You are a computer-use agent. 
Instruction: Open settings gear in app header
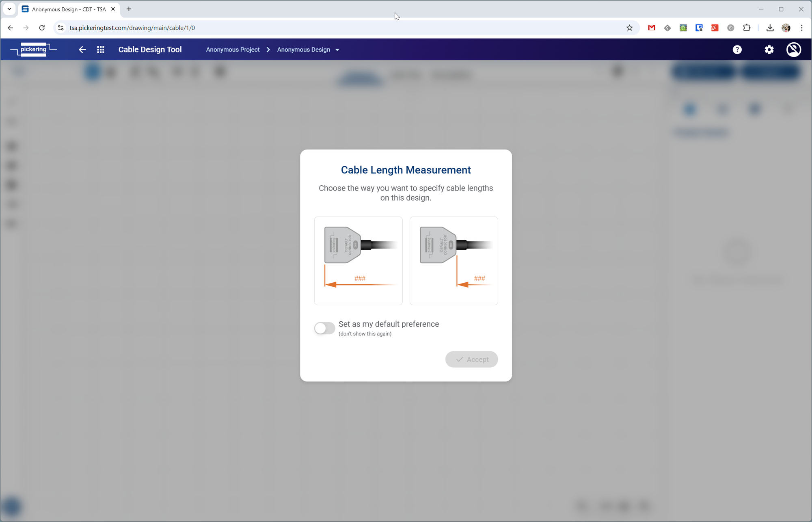(x=769, y=50)
